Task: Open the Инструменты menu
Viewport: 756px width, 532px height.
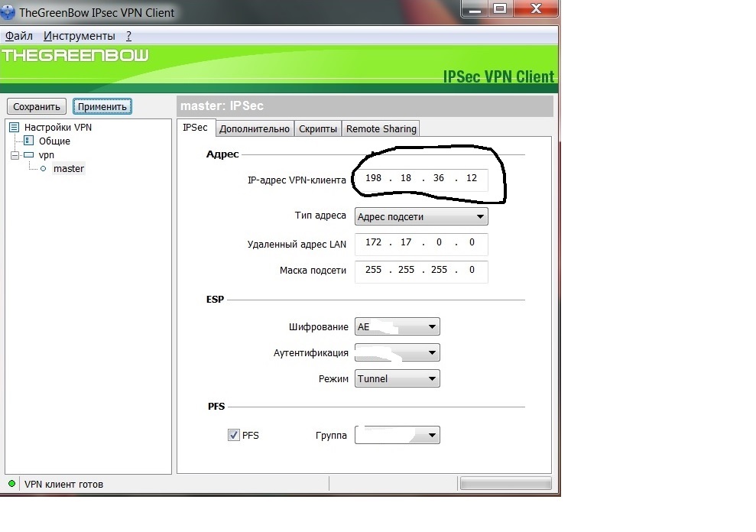Action: 79,36
